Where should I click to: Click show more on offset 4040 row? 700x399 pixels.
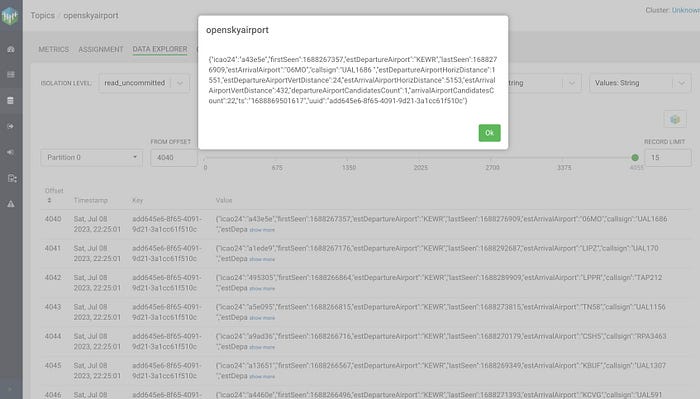tap(262, 230)
